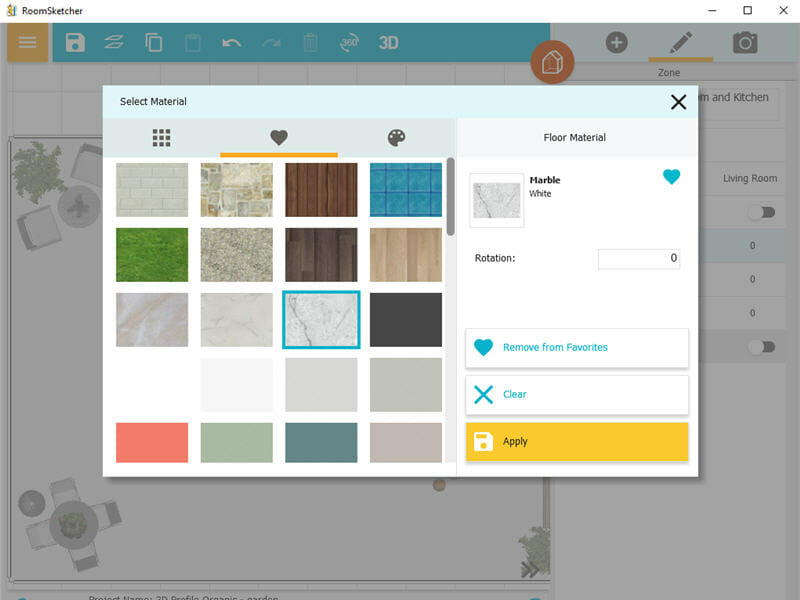Pick the coral red color swatch

click(152, 442)
